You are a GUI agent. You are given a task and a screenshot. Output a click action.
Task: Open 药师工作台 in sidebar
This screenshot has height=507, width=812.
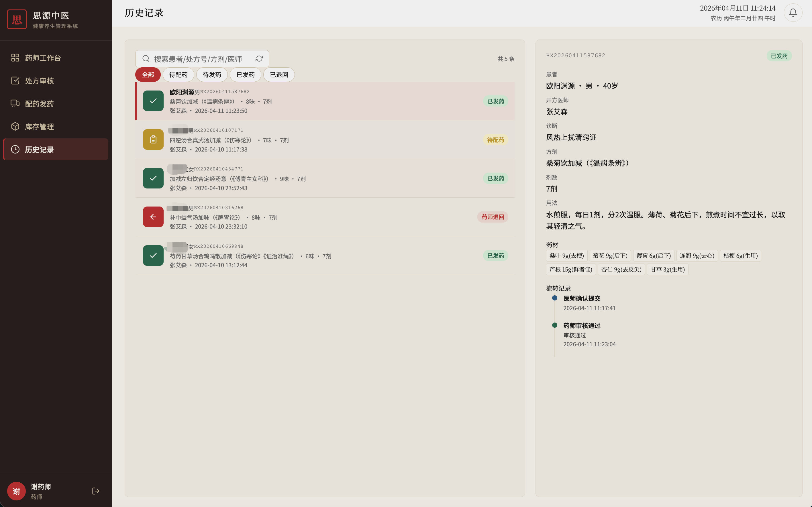click(43, 58)
